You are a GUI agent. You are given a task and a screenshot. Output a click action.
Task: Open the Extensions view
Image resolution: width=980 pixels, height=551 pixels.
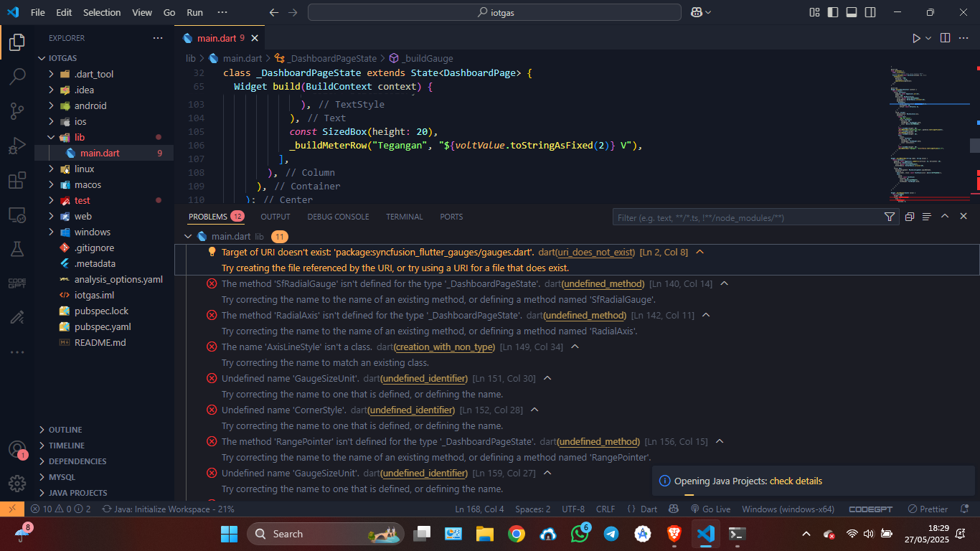pyautogui.click(x=17, y=181)
